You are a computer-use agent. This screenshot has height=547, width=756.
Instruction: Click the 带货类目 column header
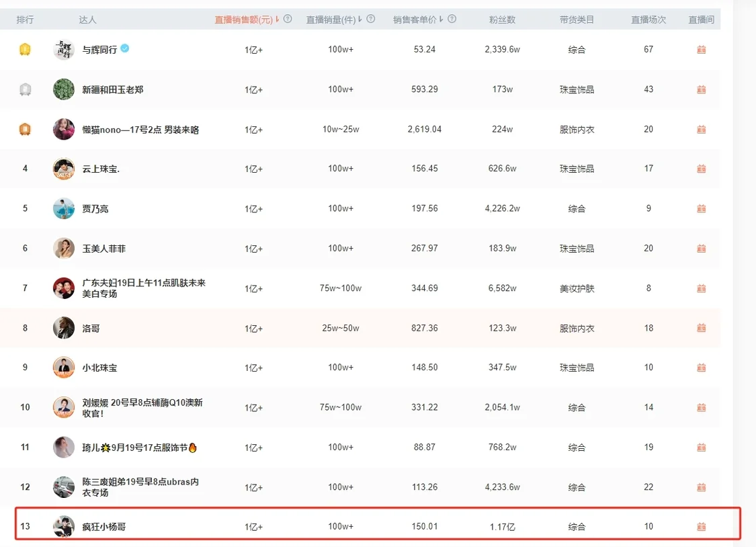(x=577, y=19)
